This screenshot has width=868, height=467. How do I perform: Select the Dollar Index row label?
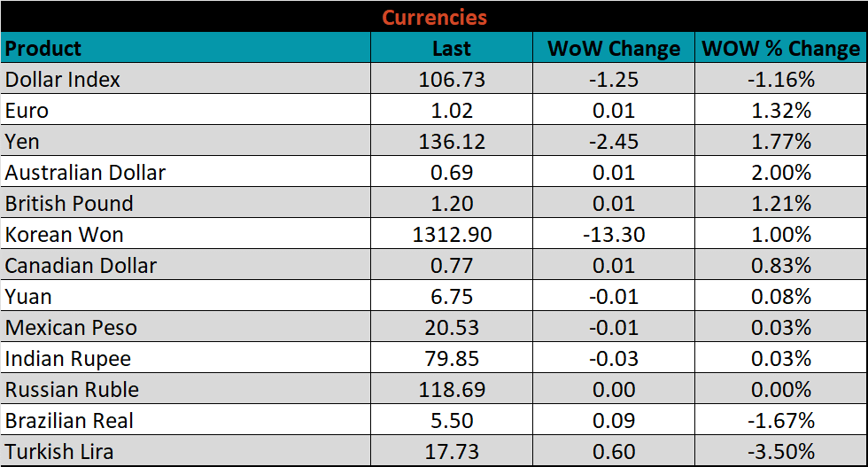point(63,80)
